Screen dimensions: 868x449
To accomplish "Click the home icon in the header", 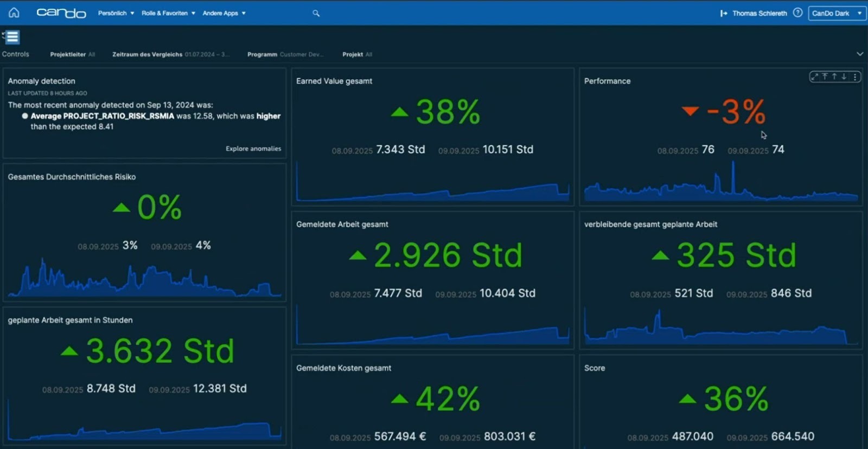I will click(14, 12).
